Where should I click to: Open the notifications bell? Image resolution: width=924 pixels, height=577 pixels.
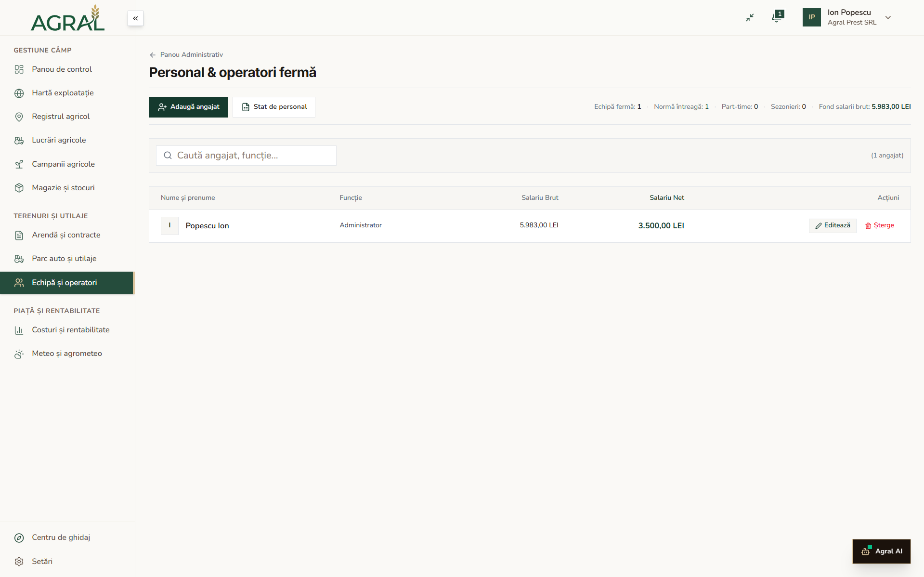click(x=777, y=17)
